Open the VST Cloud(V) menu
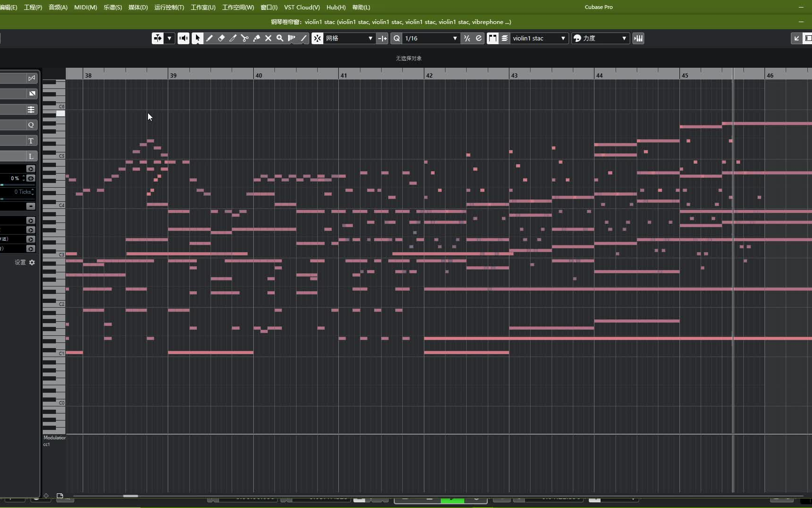 click(302, 7)
